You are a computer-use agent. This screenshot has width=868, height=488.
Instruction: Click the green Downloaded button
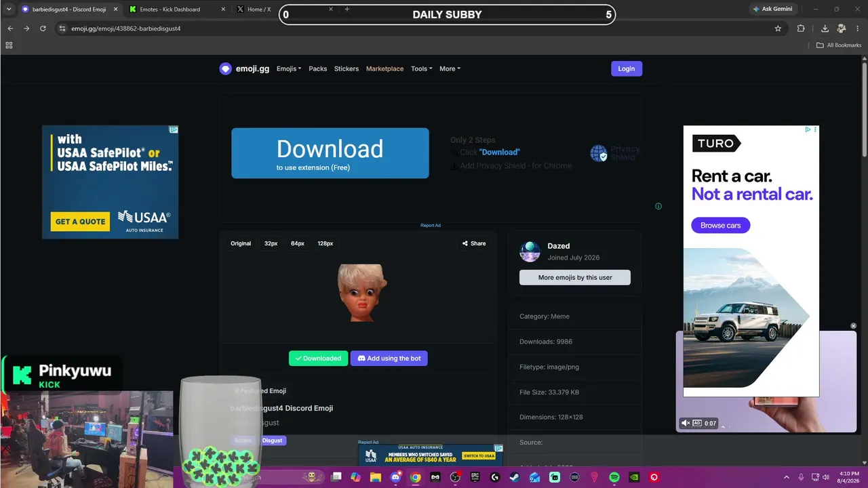pos(318,359)
